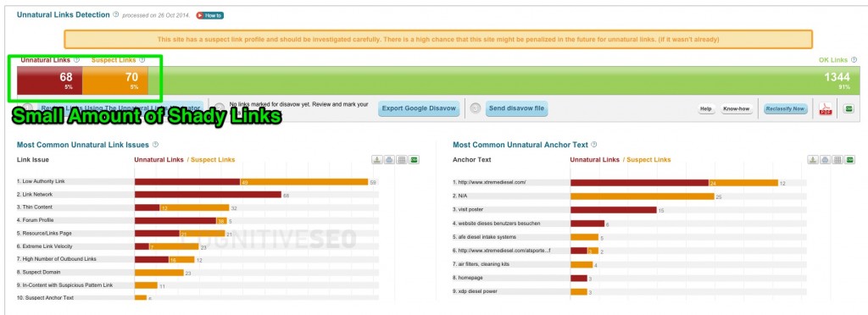
Task: Open the Know-how link
Action: pos(737,109)
